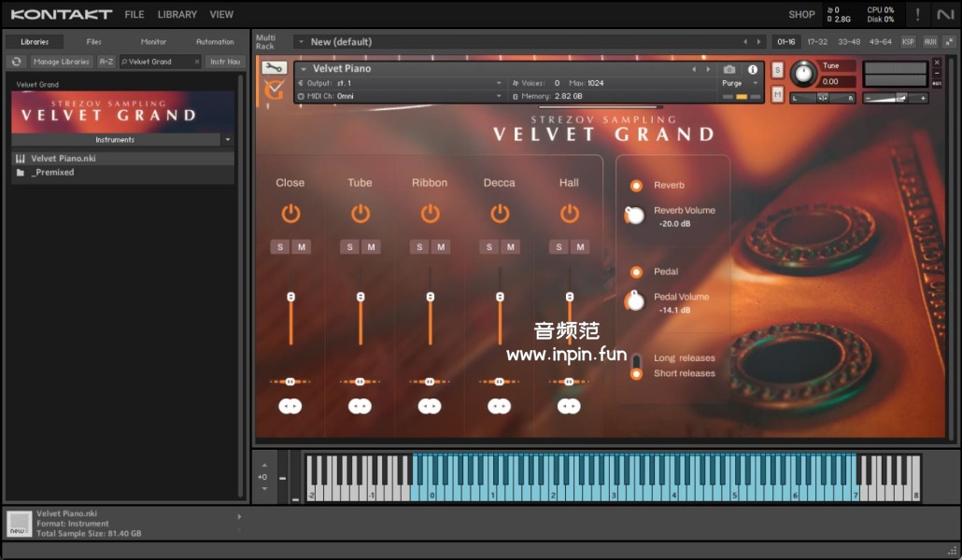
Task: Click the Ribbon stereo width icon
Action: click(x=430, y=406)
